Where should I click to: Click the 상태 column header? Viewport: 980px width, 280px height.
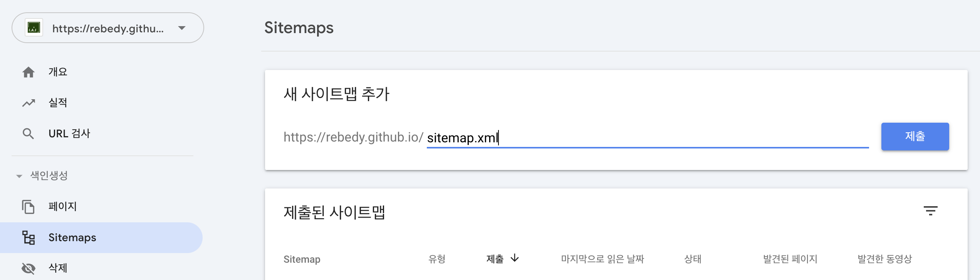tap(693, 259)
